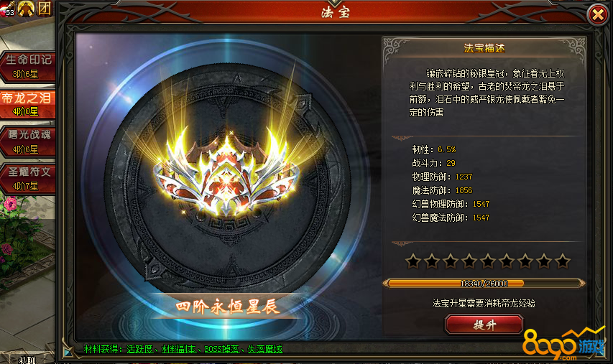Click the 团 group icon

44,8
